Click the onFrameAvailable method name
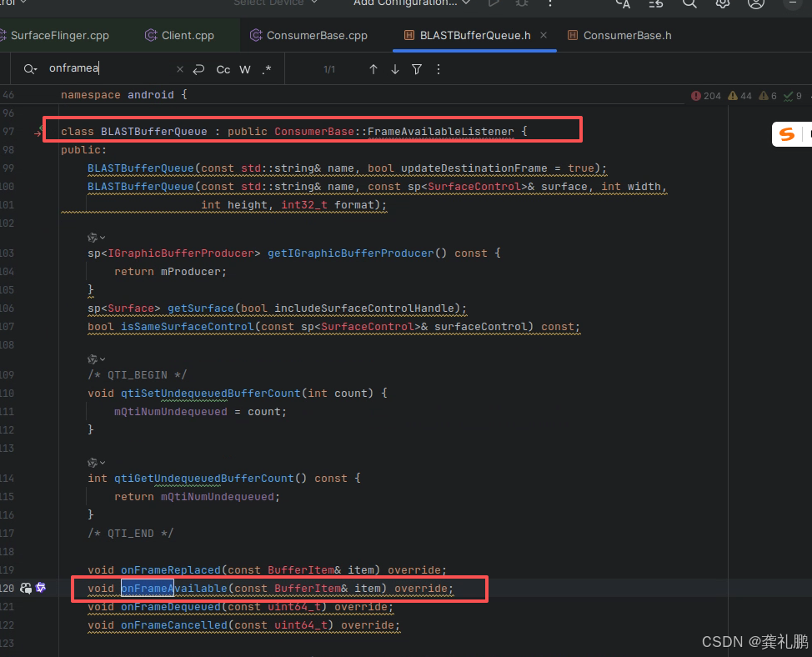Image resolution: width=812 pixels, height=657 pixels. pyautogui.click(x=174, y=589)
